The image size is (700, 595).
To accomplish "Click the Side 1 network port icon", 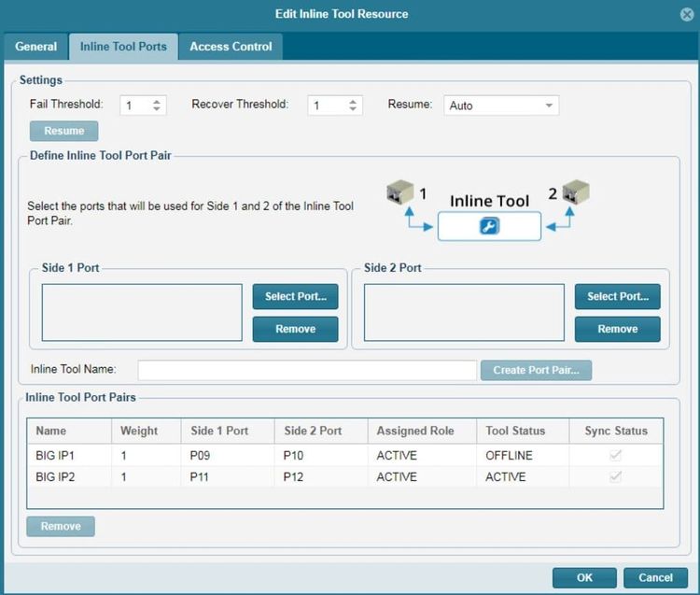I will (x=399, y=193).
